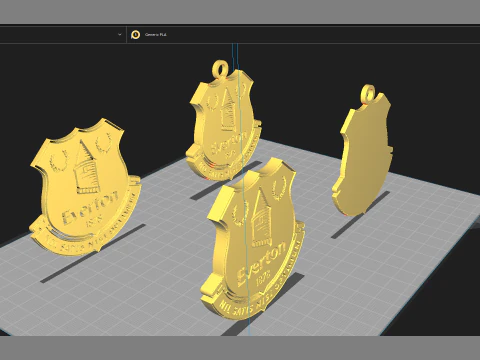Click the yellow extruder material icon

tap(135, 35)
